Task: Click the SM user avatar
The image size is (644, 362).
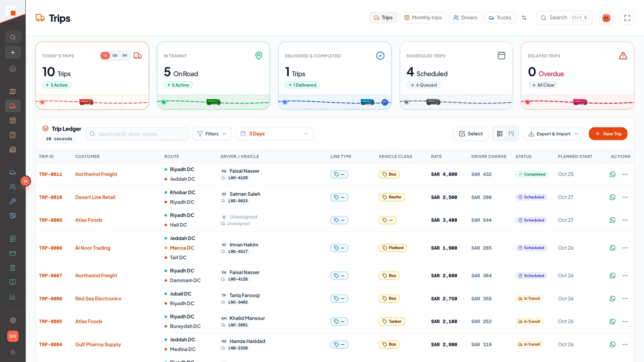Action: tap(13, 336)
